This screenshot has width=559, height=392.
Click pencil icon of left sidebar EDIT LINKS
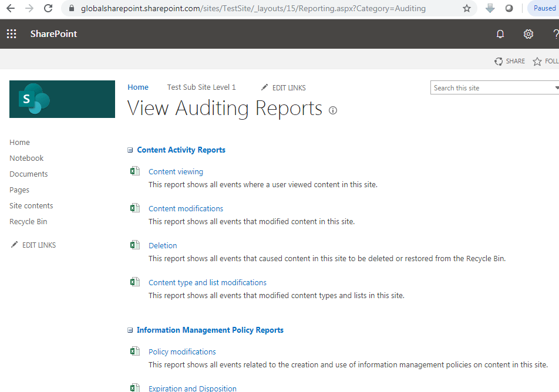click(x=14, y=245)
